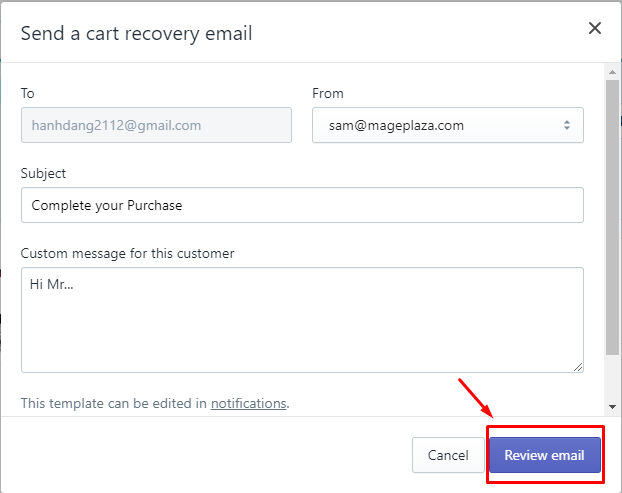Click the Custom message for this customer label

(127, 253)
